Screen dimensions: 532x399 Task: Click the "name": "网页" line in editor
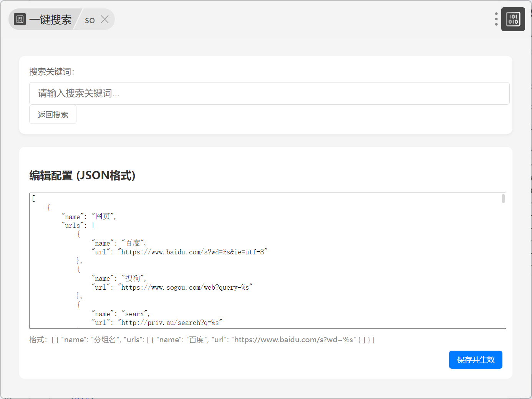click(x=89, y=216)
